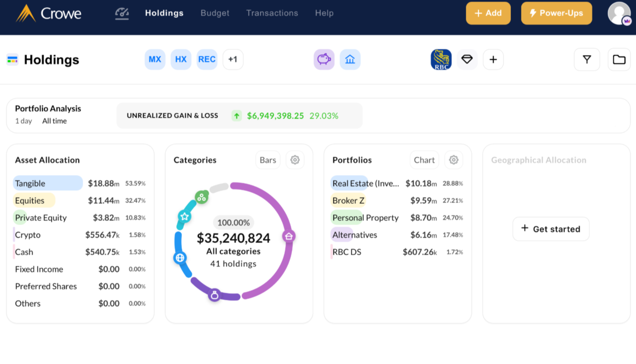Screen dimensions: 636x364
Task: Open the funnel filter options
Action: [587, 59]
